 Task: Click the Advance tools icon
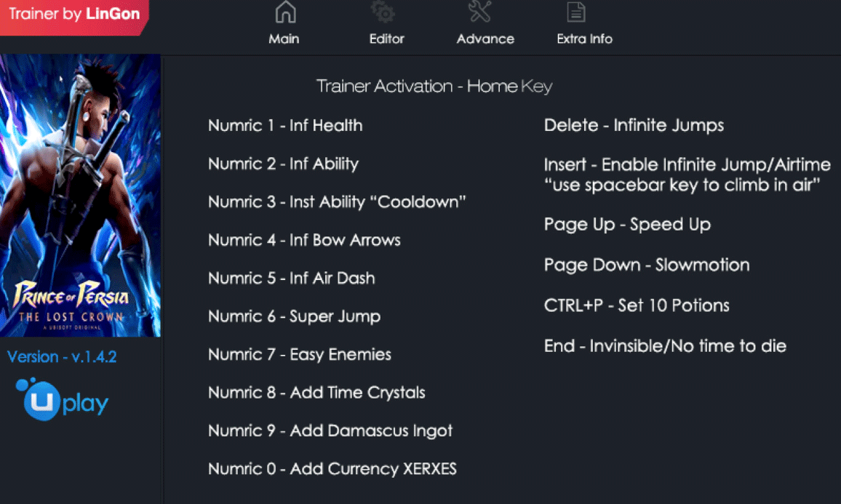[x=480, y=12]
